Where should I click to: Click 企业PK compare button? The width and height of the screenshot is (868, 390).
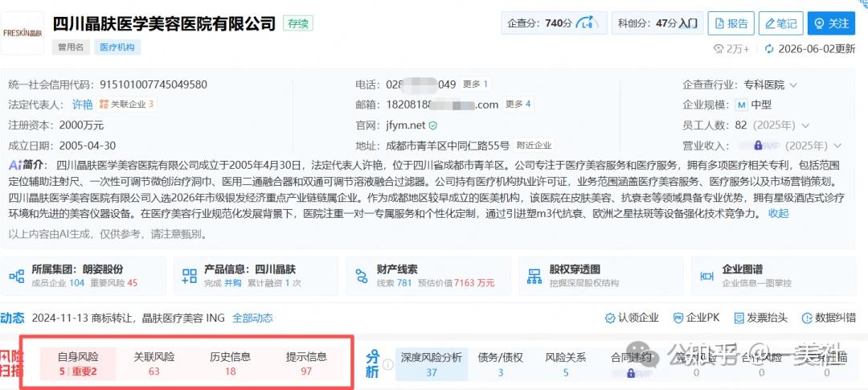696,318
